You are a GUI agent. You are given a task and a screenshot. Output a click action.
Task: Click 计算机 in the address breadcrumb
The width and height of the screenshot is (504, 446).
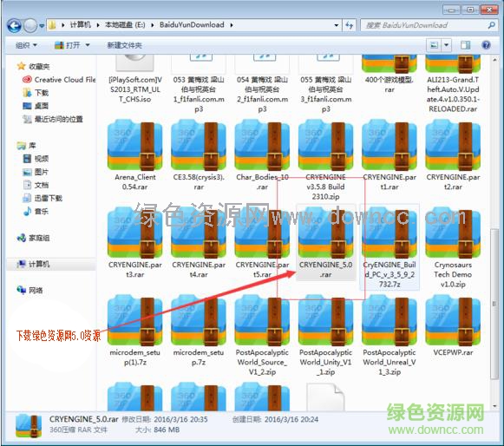(81, 25)
